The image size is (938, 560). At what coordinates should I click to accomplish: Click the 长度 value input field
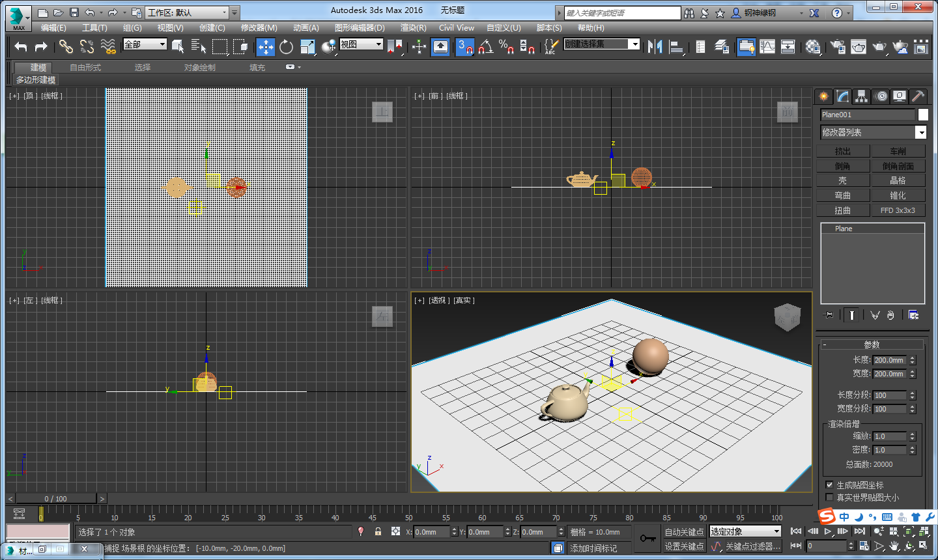pos(889,360)
